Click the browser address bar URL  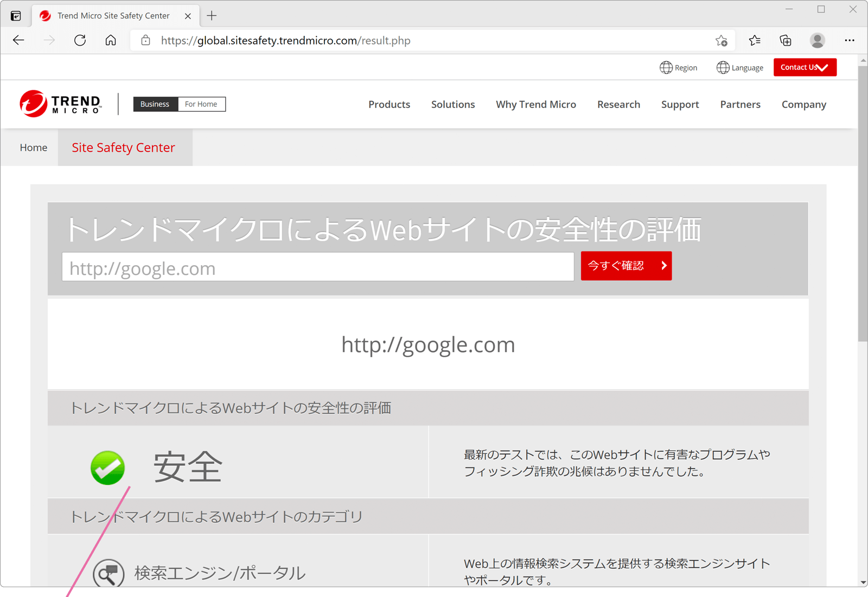pos(286,41)
